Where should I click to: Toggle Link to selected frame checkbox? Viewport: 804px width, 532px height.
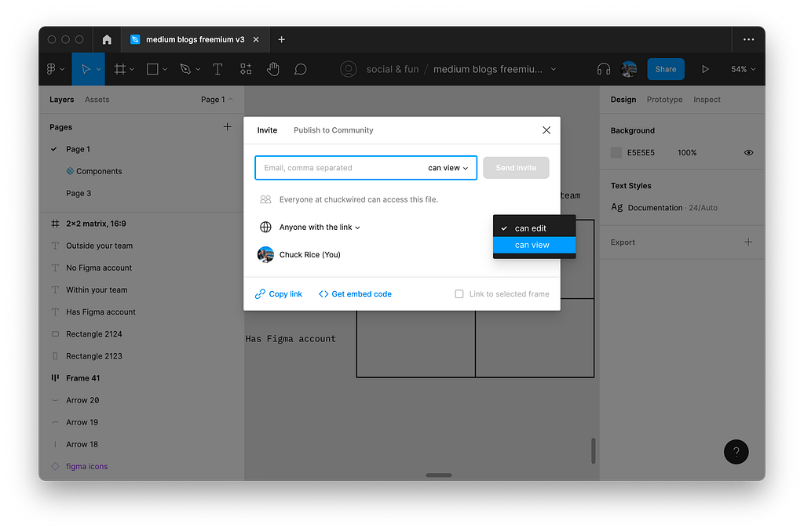[459, 293]
